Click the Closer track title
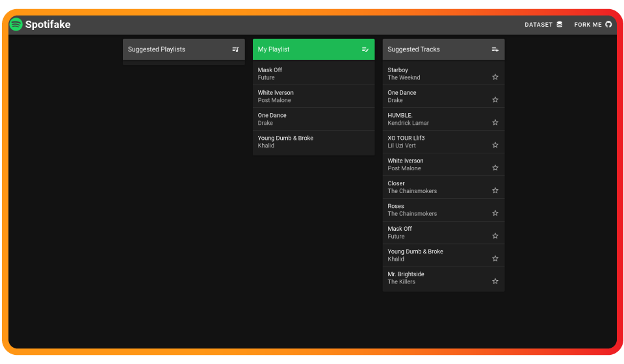Image resolution: width=624 pixels, height=364 pixels. [396, 183]
